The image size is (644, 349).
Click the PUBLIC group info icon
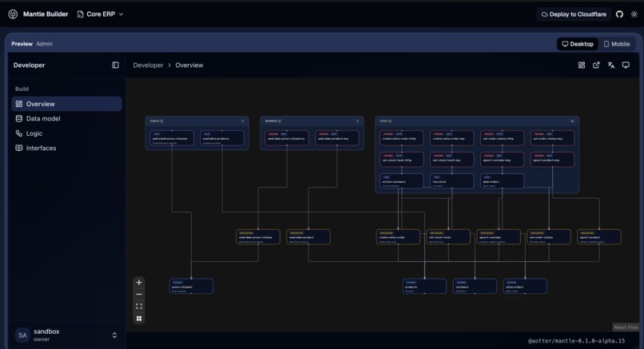pyautogui.click(x=161, y=121)
